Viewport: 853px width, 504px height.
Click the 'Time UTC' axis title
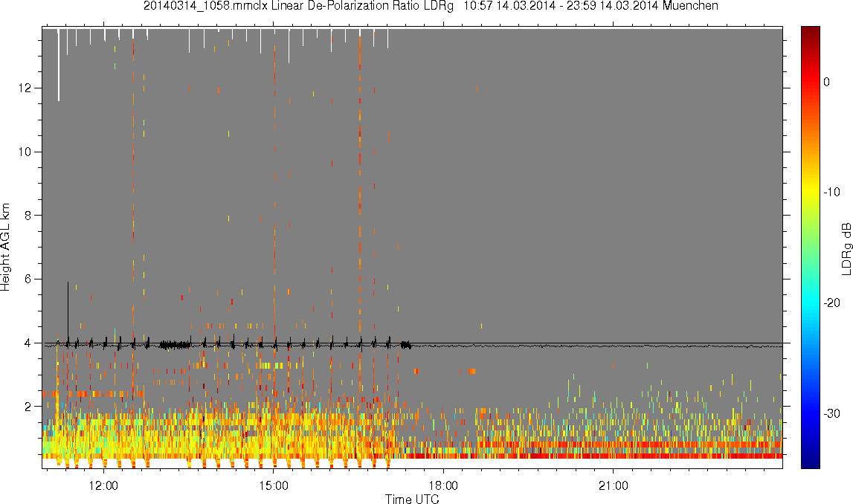412,498
